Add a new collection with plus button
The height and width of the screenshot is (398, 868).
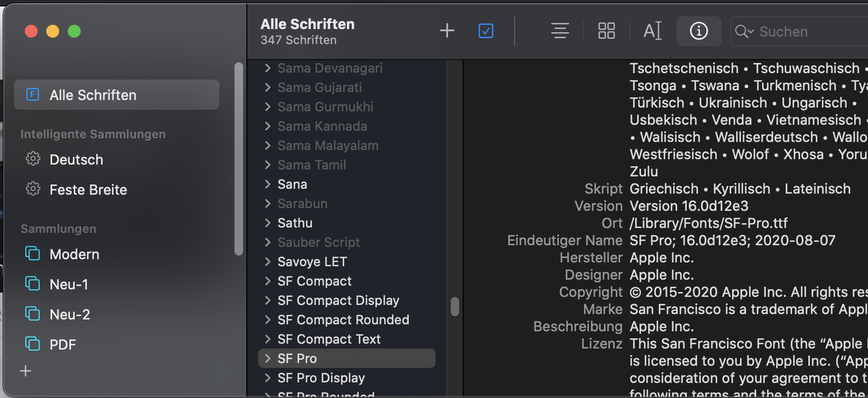point(25,371)
